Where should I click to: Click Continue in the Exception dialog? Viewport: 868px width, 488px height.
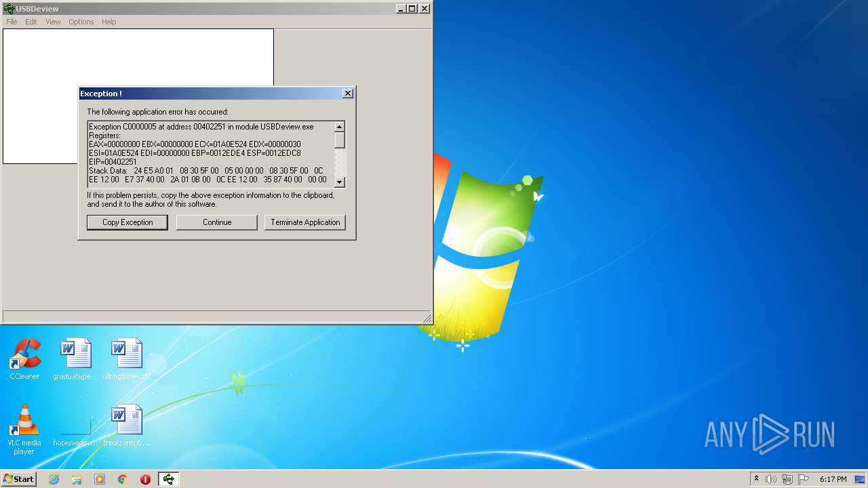click(217, 222)
